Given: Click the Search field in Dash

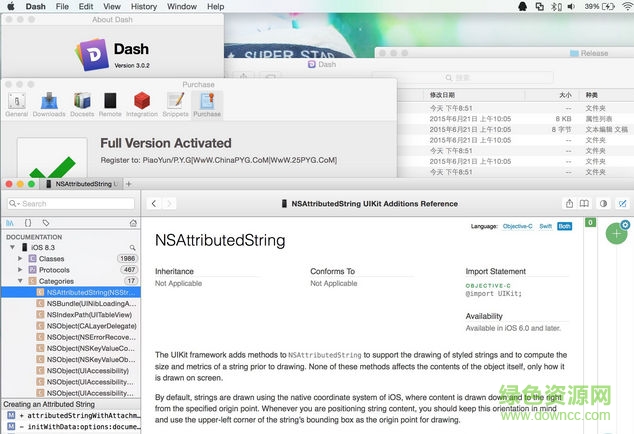Looking at the screenshot, I should click(71, 203).
